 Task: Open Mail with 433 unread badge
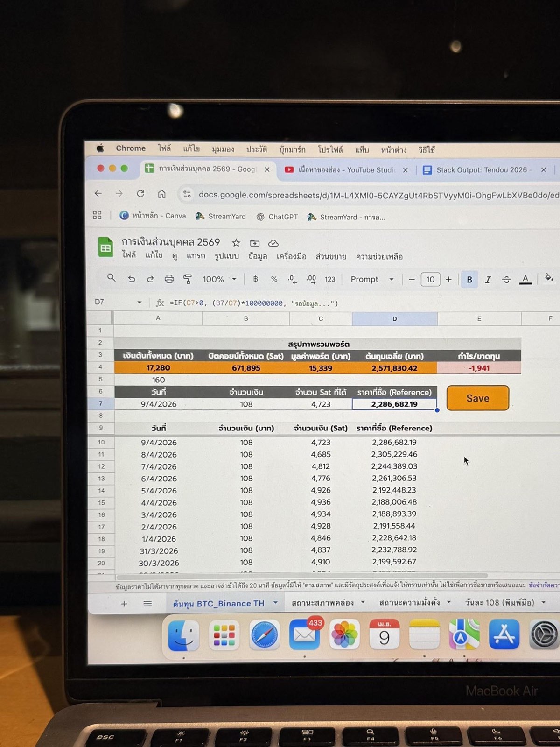coord(304,634)
